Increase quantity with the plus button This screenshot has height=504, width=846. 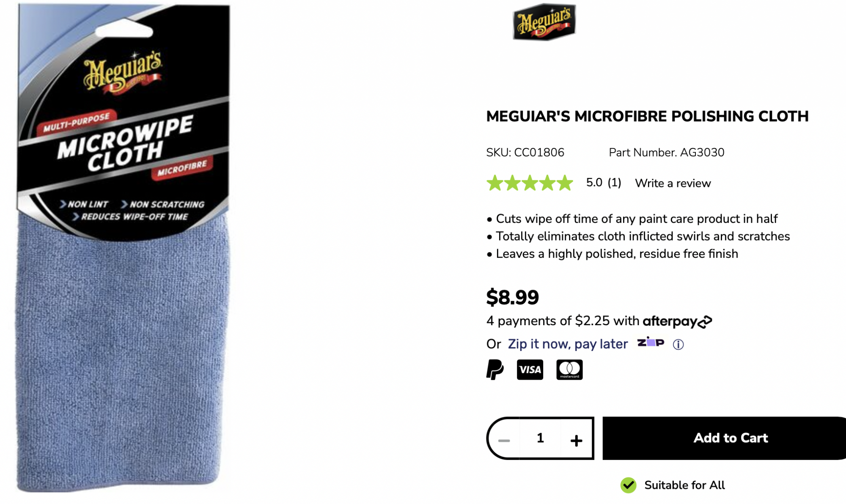pos(576,440)
